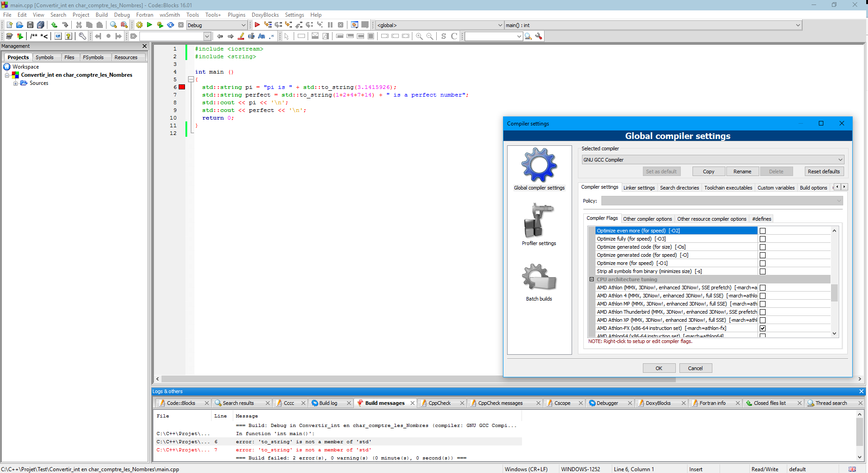The width and height of the screenshot is (868, 473).
Task: Switch to the Linker settings tab
Action: tap(639, 188)
